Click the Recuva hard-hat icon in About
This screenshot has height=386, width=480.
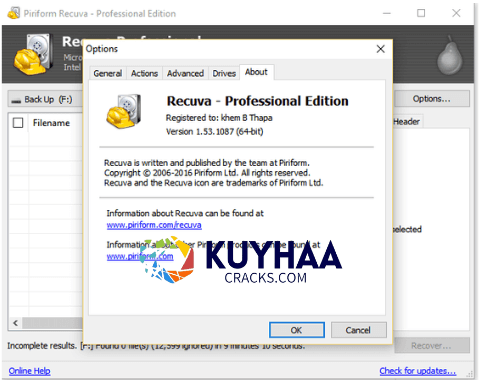coord(124,110)
